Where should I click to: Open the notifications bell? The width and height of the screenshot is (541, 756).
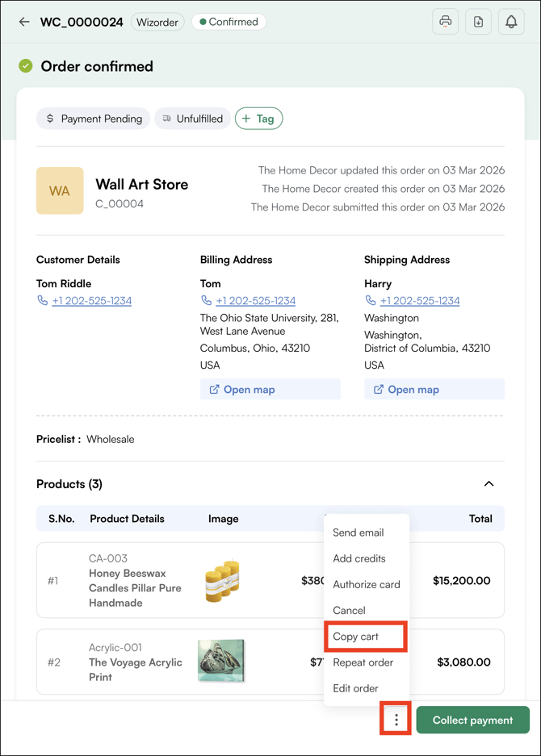click(511, 22)
